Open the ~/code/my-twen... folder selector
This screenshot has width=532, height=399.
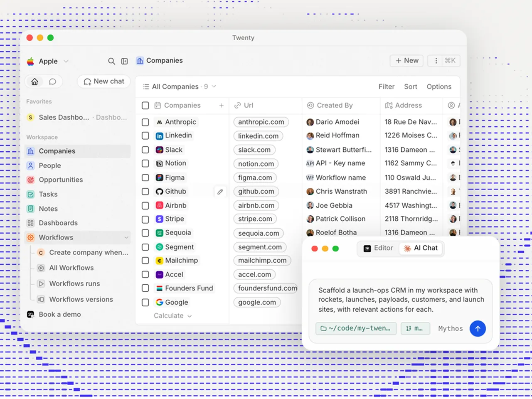point(356,328)
